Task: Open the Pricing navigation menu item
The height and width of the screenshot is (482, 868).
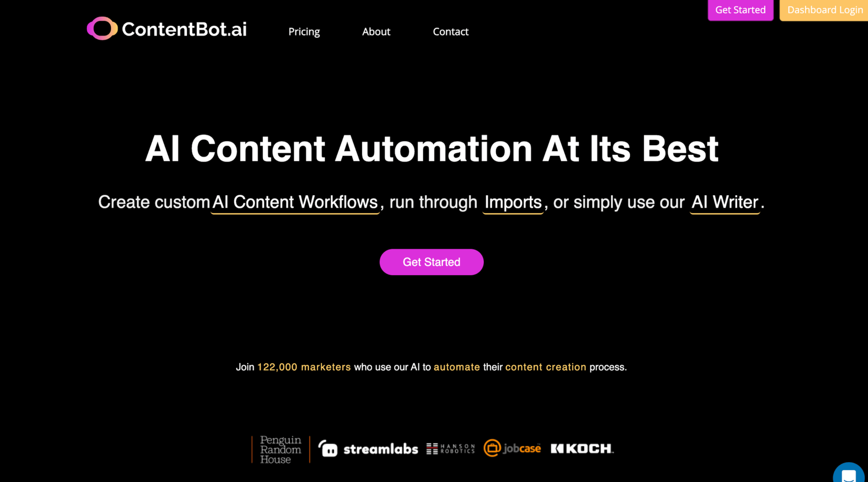Action: [304, 31]
